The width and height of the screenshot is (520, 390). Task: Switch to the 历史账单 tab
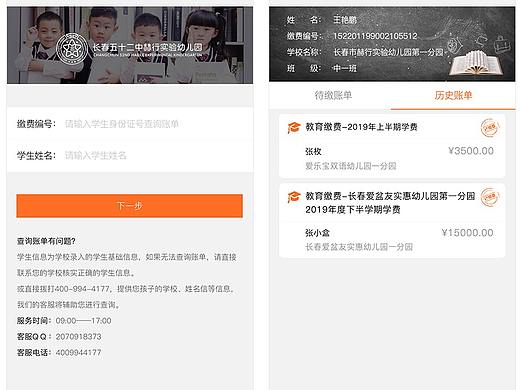tap(453, 95)
